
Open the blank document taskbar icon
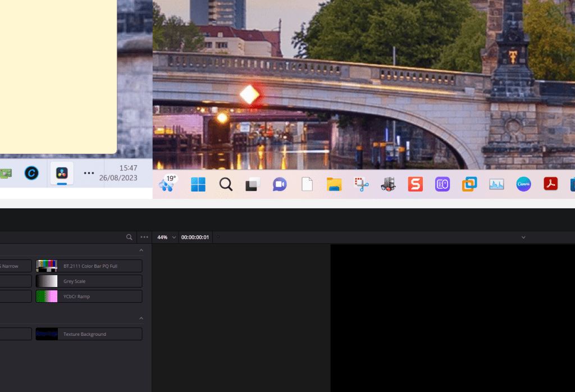(307, 184)
